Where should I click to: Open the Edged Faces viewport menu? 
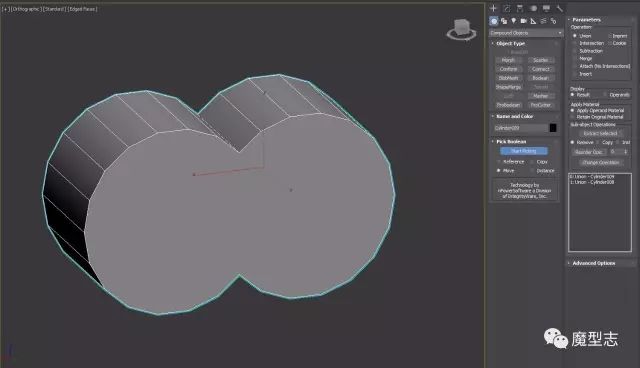pos(82,9)
